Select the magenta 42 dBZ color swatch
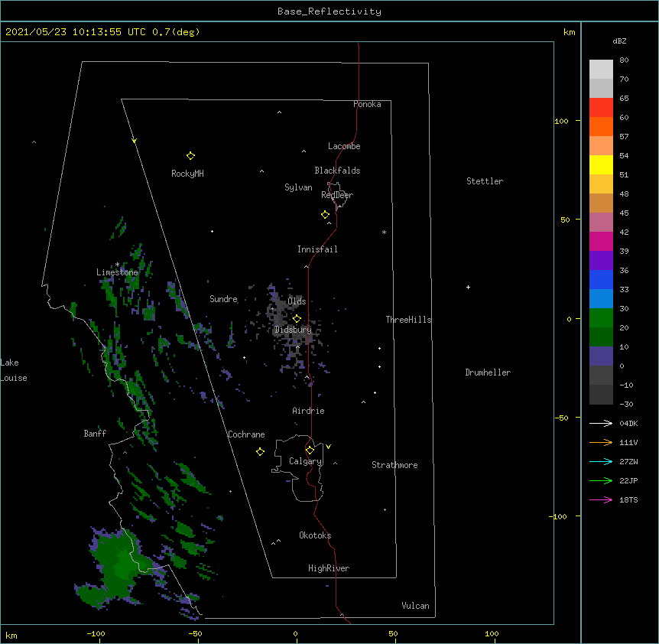Image resolution: width=659 pixels, height=644 pixels. pyautogui.click(x=601, y=241)
